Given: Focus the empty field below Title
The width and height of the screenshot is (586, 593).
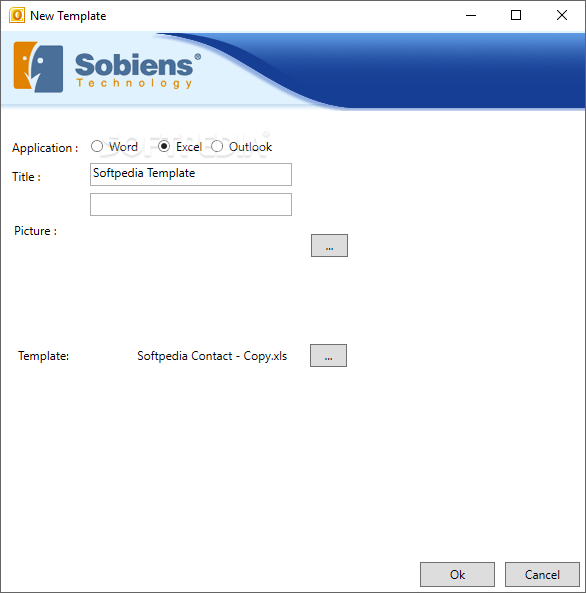Looking at the screenshot, I should (191, 205).
